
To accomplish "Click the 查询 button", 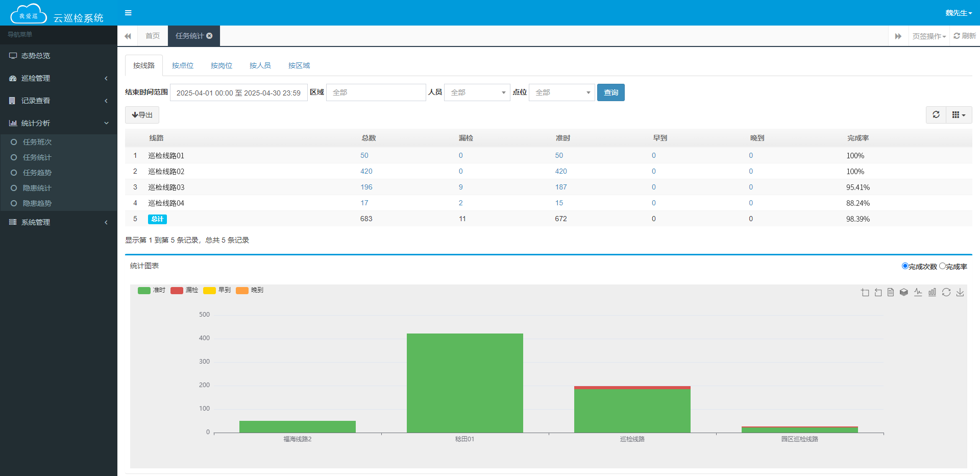I will pos(610,92).
